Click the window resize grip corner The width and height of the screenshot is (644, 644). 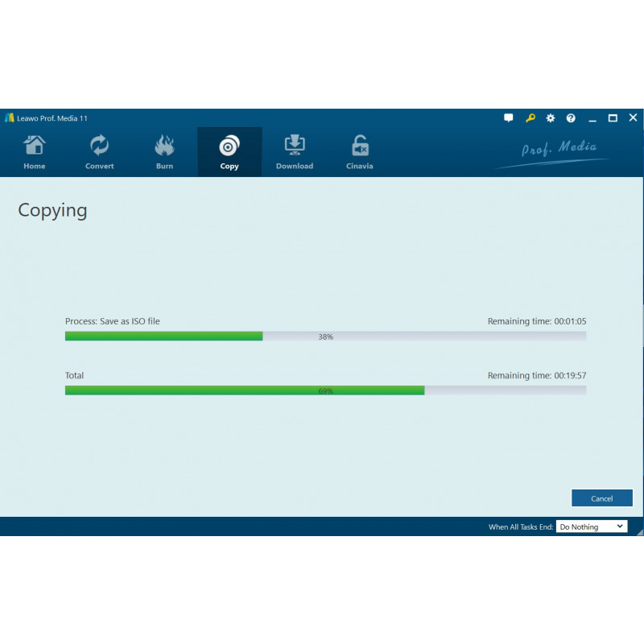tap(640, 532)
